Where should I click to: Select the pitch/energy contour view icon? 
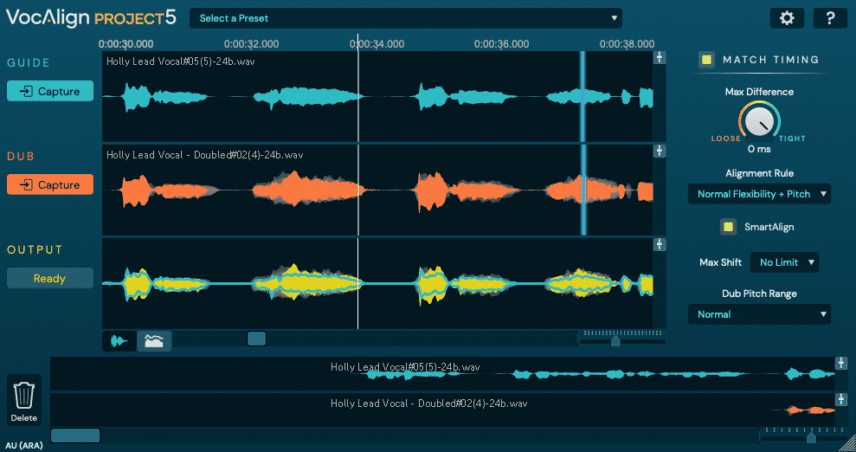(x=154, y=341)
